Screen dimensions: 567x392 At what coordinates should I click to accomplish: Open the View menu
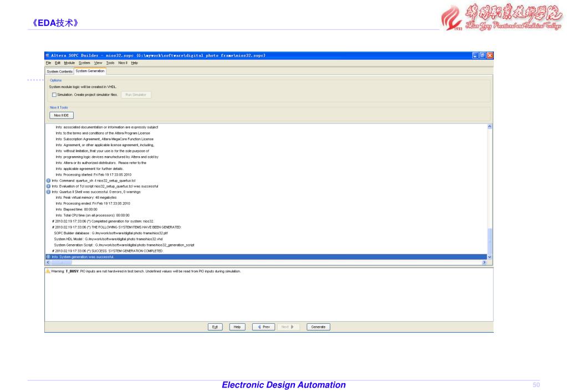coord(98,63)
